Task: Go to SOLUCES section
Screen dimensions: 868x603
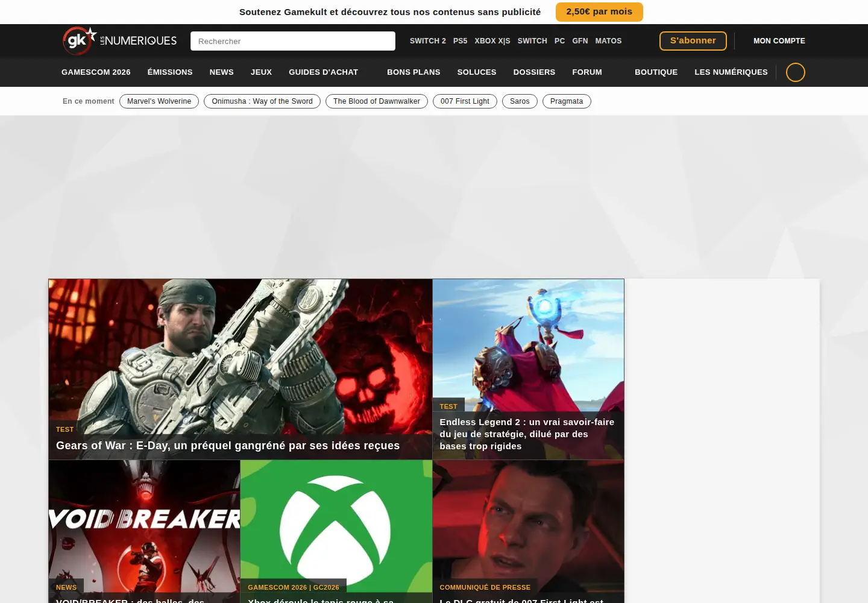Action: click(477, 72)
